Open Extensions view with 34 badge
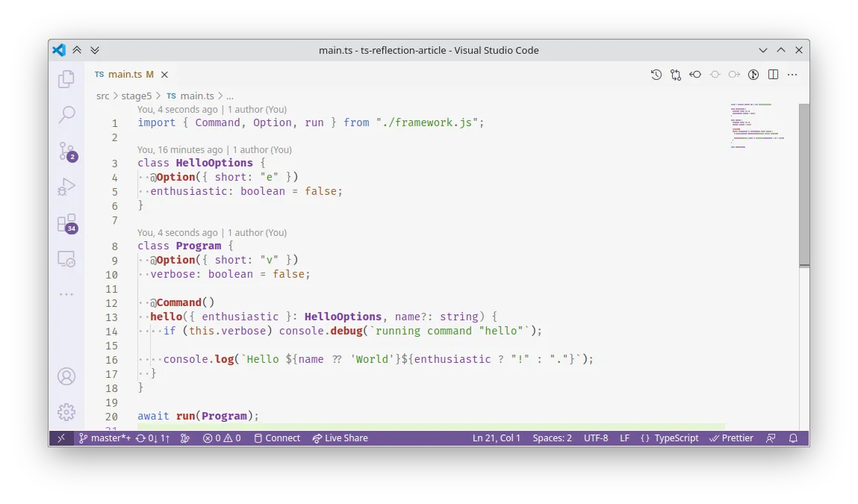Viewport: 858px width, 504px height. [x=67, y=223]
